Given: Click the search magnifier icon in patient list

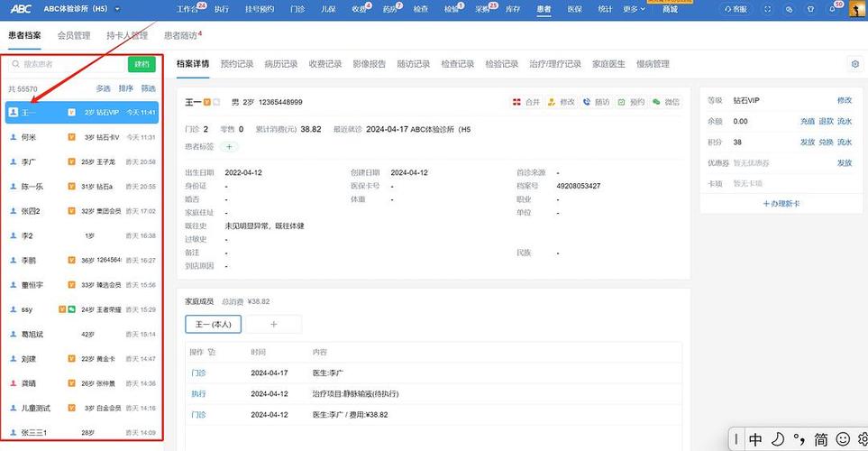Looking at the screenshot, I should point(16,64).
